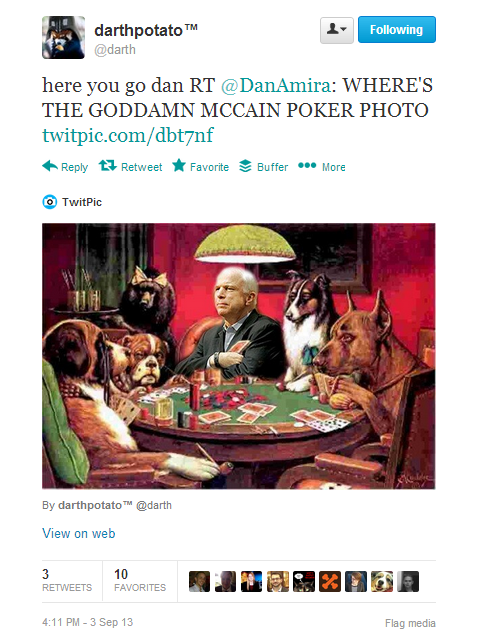Click the first favoriter avatar
Image resolution: width=479 pixels, height=644 pixels.
199,582
